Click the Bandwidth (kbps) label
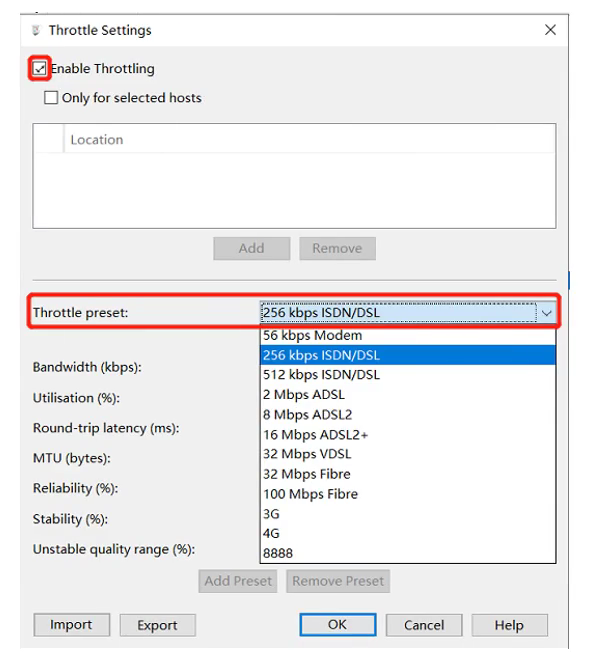This screenshot has width=598, height=669. click(x=87, y=367)
